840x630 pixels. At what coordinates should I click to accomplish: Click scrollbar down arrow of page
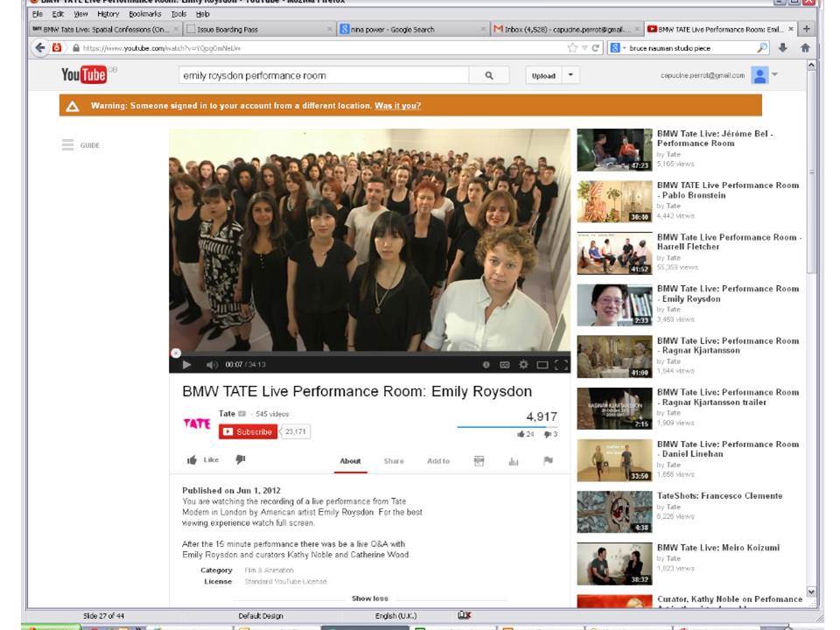[x=811, y=592]
